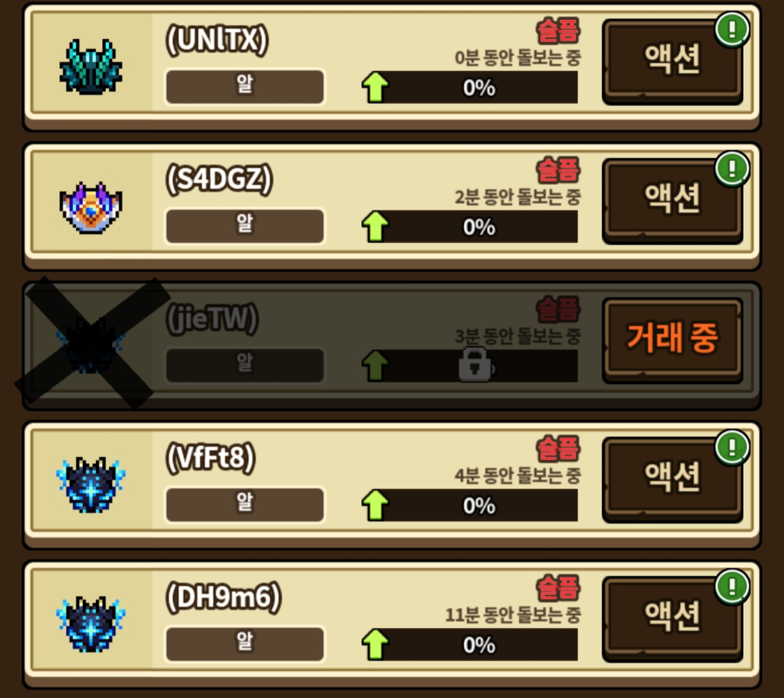Click the 거래 중 button for jieTW
Screen dimensions: 784x698
pyautogui.click(x=672, y=340)
